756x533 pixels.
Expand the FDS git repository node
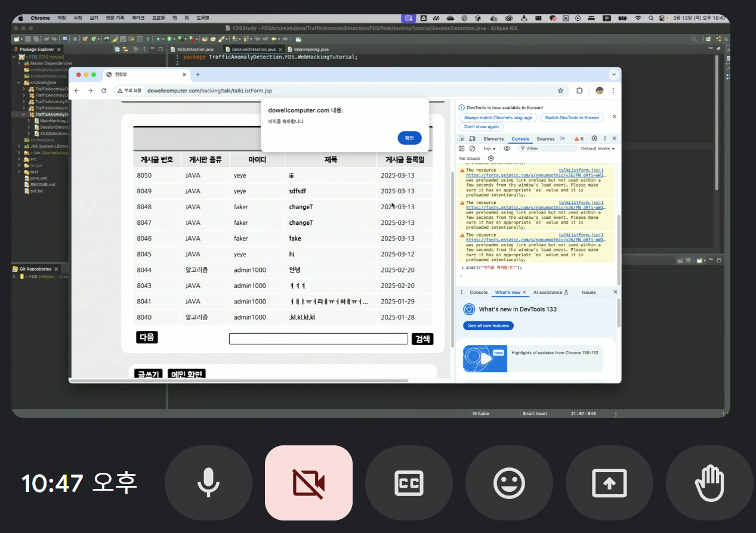click(14, 277)
